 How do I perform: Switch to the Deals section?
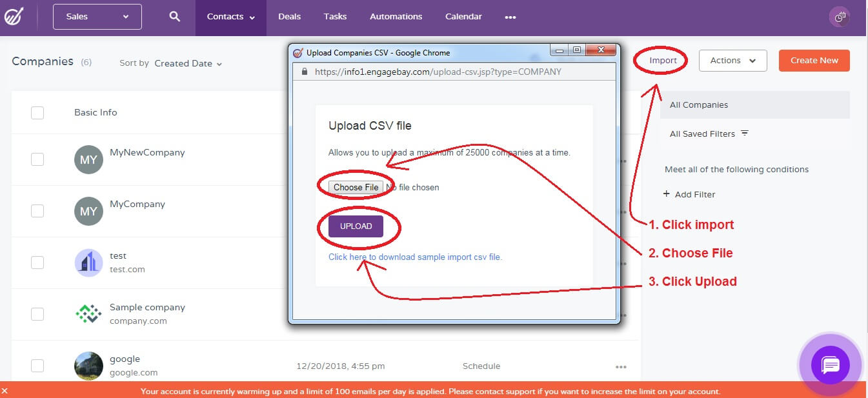coord(289,16)
